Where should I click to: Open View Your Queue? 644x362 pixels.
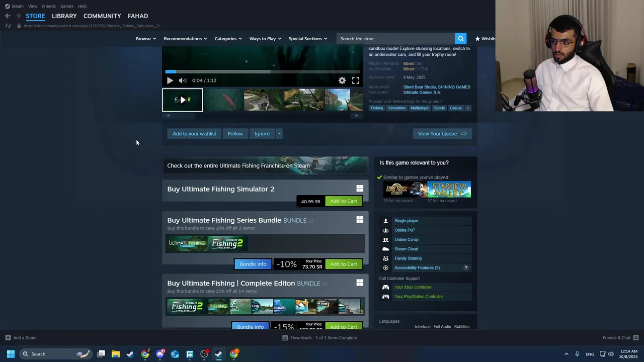pos(442,134)
